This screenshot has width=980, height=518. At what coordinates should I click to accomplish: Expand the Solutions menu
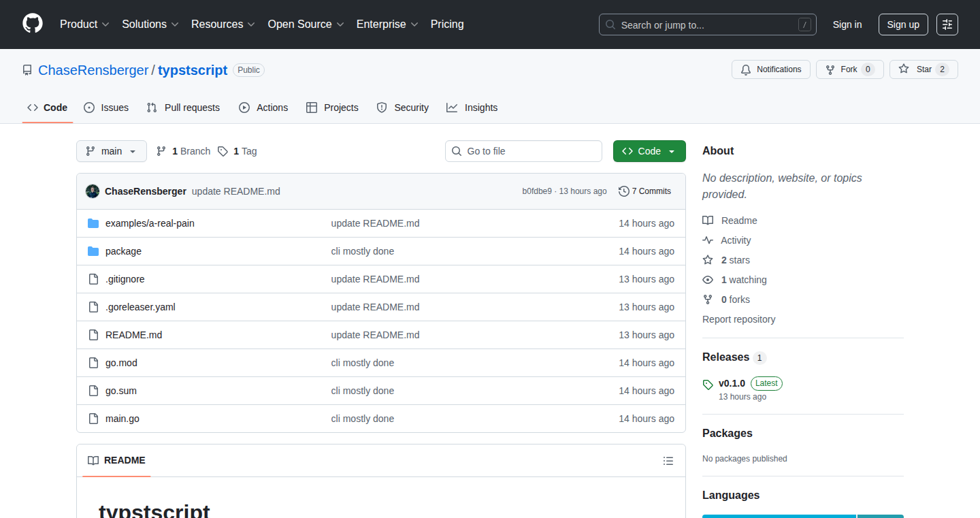pyautogui.click(x=150, y=25)
